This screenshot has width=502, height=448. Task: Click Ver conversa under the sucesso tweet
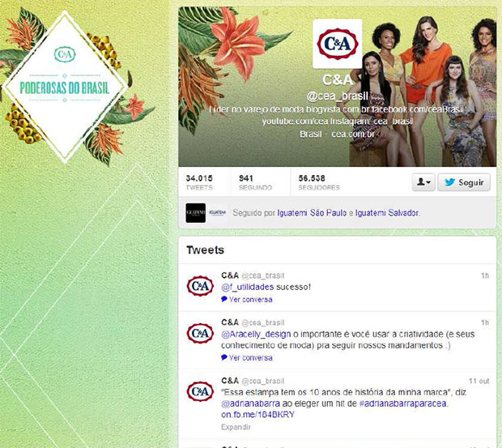pos(246,300)
